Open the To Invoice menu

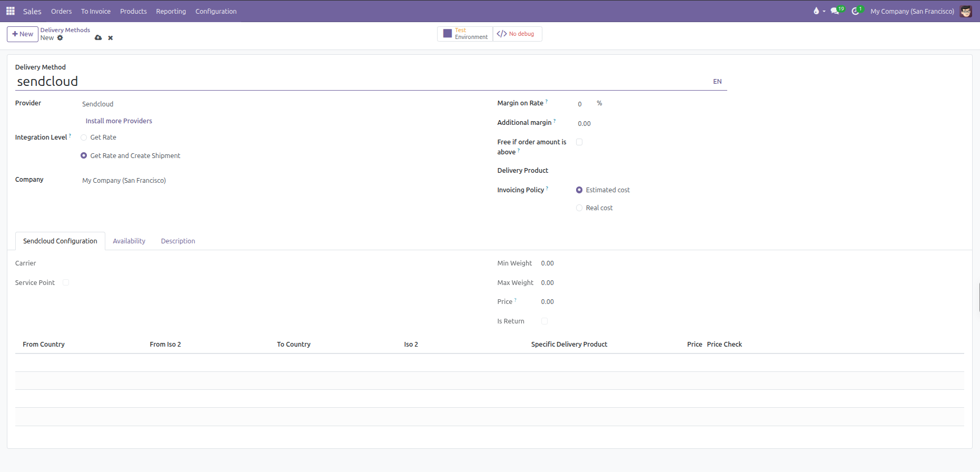point(96,11)
